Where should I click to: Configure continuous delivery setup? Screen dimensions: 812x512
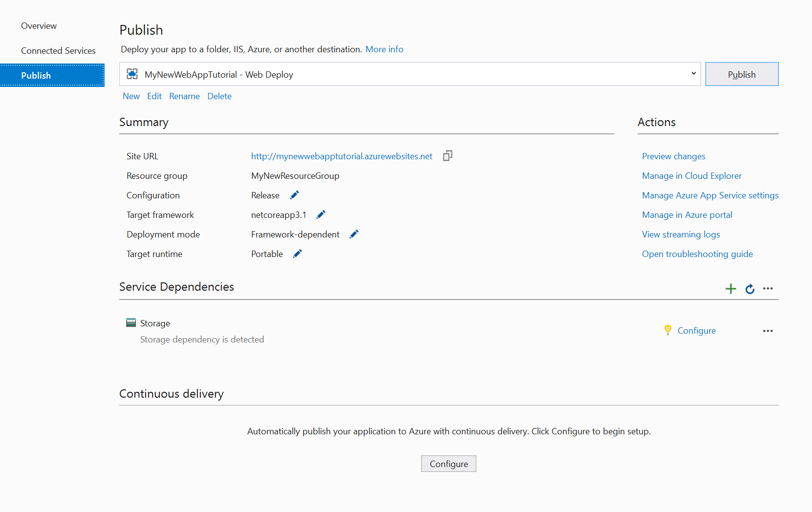click(x=448, y=463)
